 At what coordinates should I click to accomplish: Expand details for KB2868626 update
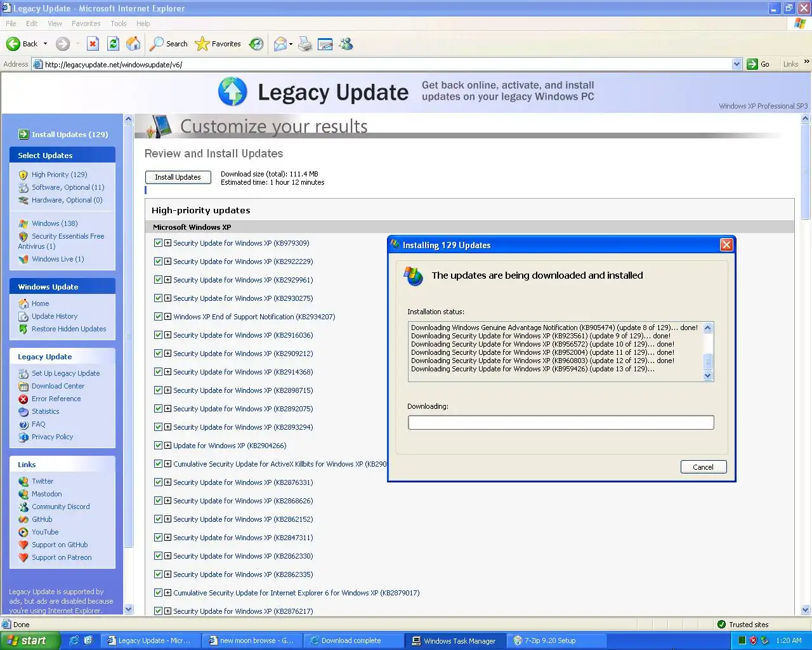click(x=167, y=500)
